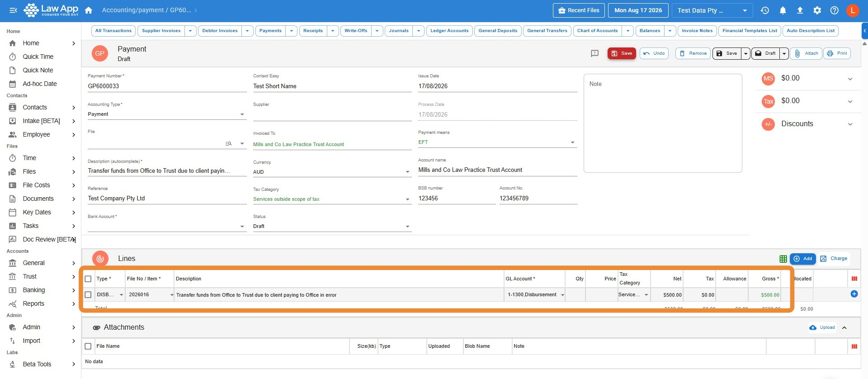
Task: Open help question mark icon
Action: (835, 10)
